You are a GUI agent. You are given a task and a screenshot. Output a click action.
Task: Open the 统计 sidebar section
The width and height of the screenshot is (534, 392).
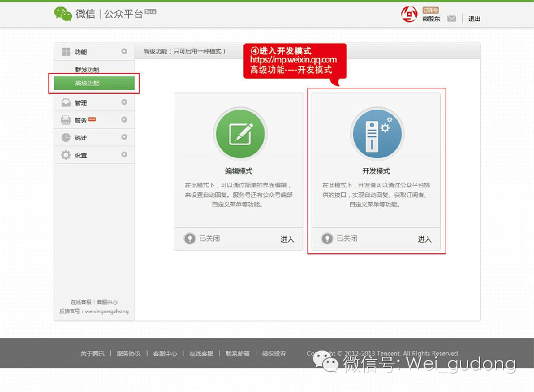(94, 138)
